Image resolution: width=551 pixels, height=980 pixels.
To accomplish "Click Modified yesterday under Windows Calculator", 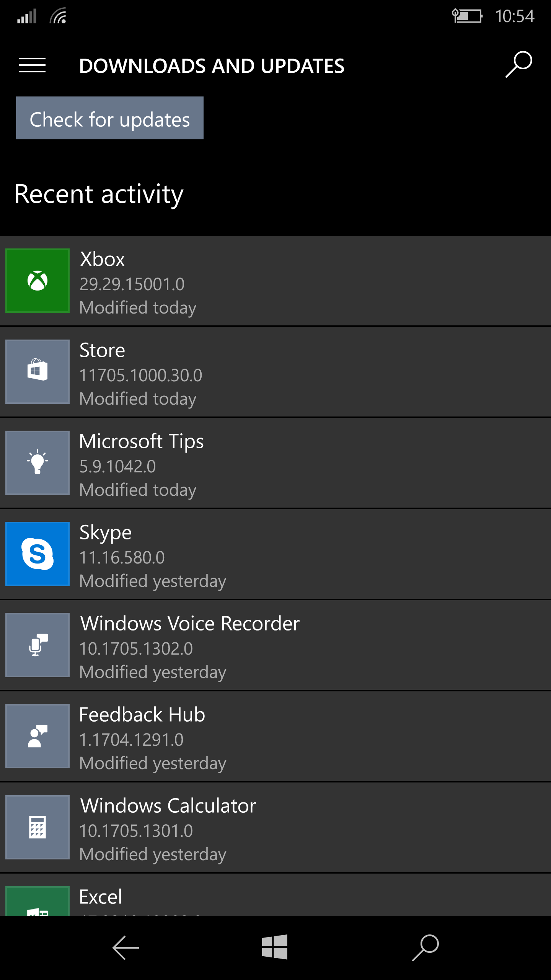I will 153,854.
